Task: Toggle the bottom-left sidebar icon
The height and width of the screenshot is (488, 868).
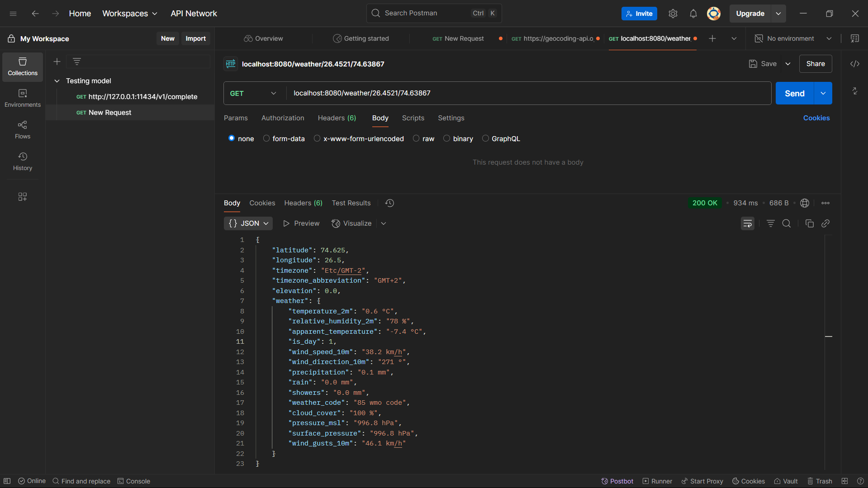Action: 7,481
